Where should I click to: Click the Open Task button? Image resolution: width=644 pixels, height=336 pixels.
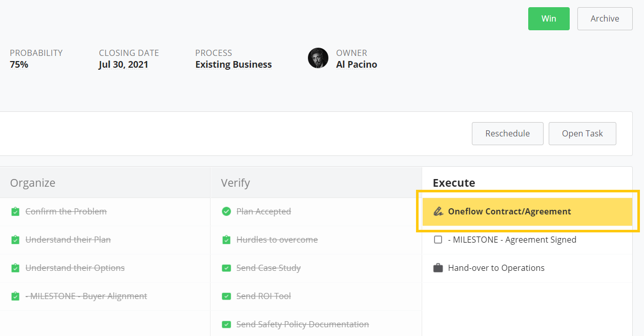click(x=582, y=133)
